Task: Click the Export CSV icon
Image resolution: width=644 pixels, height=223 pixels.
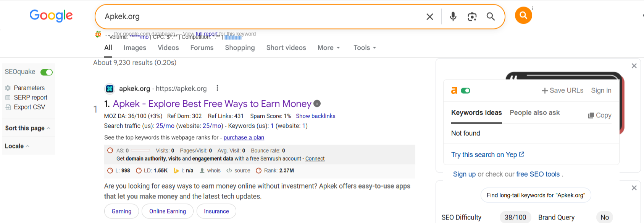Action: 8,107
